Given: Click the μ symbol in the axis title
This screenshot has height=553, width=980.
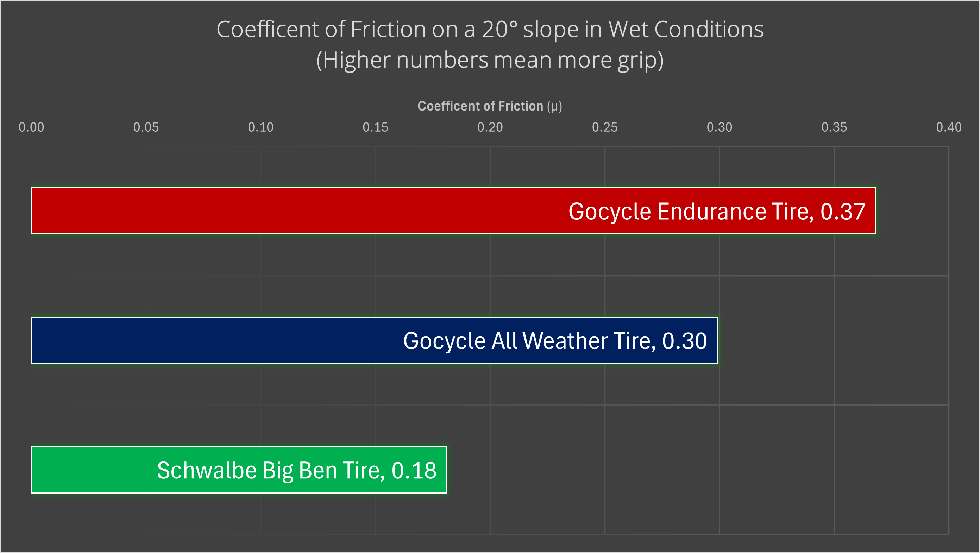Looking at the screenshot, I should pyautogui.click(x=554, y=107).
